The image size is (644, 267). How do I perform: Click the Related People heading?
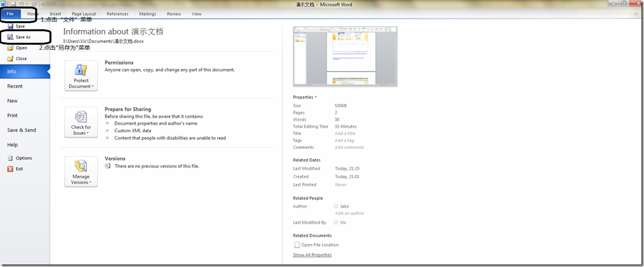click(x=308, y=199)
